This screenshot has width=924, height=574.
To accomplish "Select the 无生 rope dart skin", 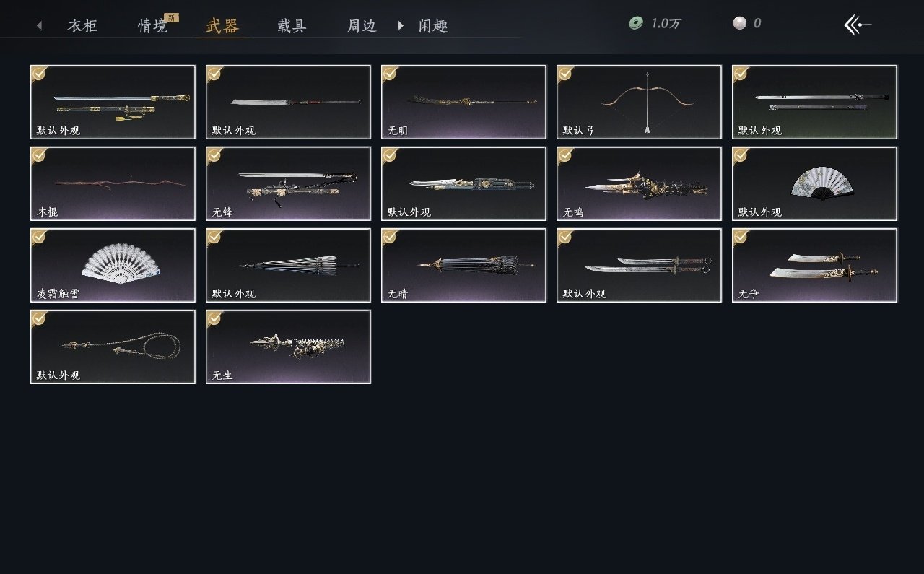I will tap(289, 347).
